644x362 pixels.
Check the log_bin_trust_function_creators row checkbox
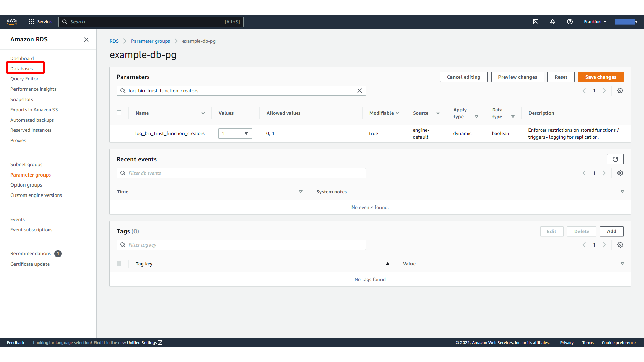click(x=119, y=133)
